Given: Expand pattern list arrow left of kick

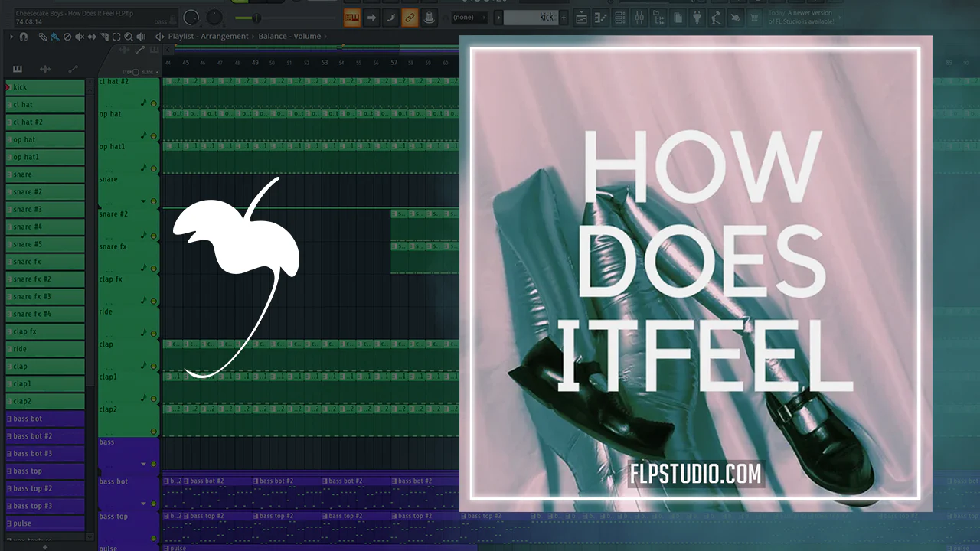Looking at the screenshot, I should (498, 17).
